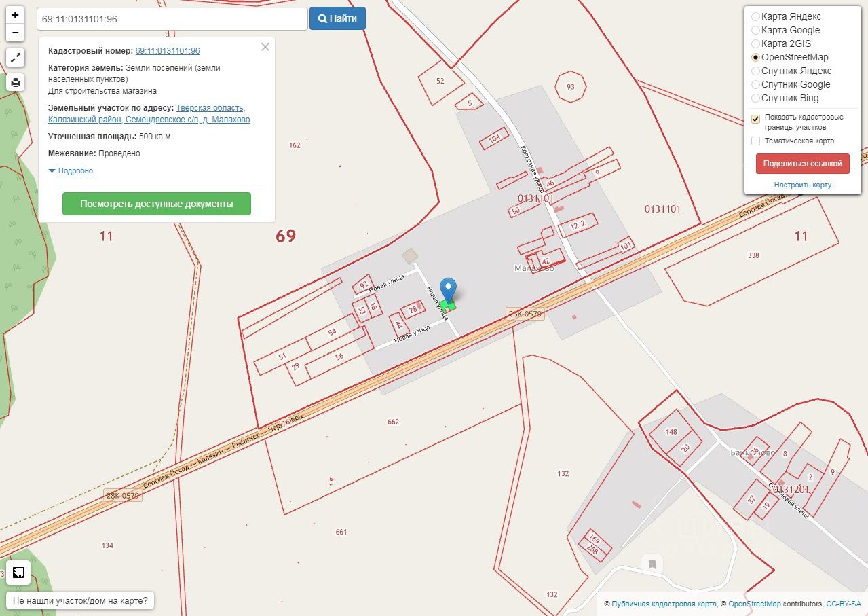Switch basemap to Спутник Google
Image resolution: width=868 pixels, height=616 pixels.
pyautogui.click(x=755, y=84)
